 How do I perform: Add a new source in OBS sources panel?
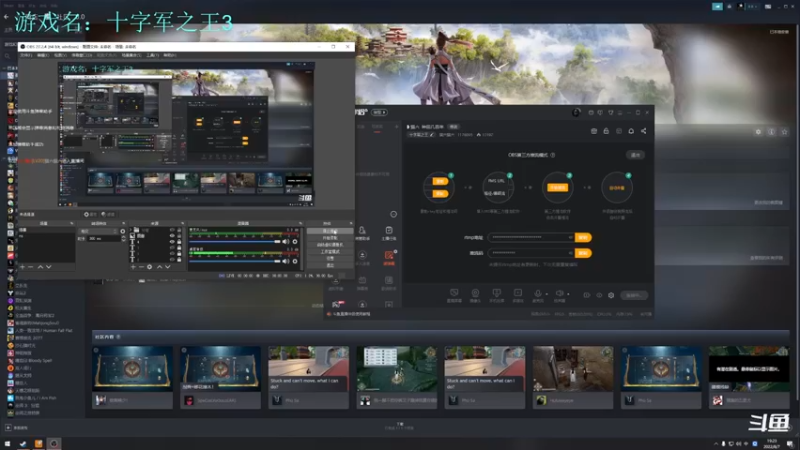[133, 267]
